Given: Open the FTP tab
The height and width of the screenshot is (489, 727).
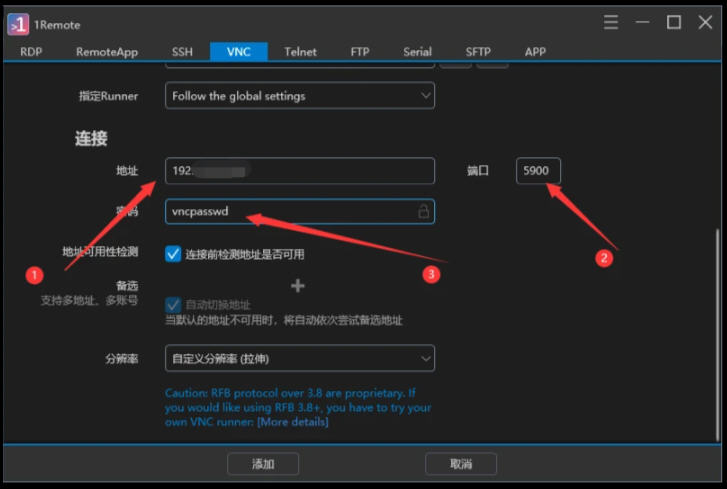Looking at the screenshot, I should (360, 51).
